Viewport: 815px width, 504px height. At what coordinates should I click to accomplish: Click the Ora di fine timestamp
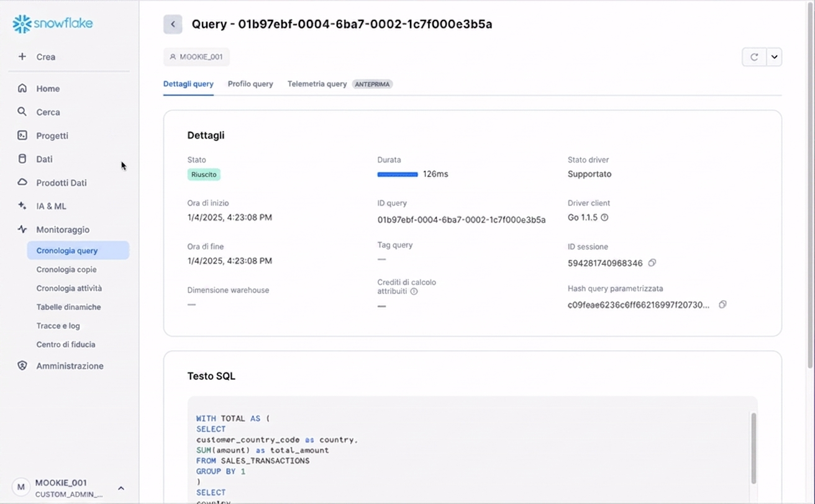(x=230, y=261)
